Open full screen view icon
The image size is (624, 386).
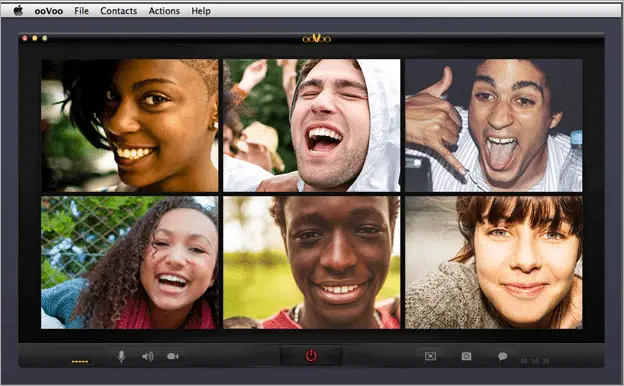coord(430,356)
